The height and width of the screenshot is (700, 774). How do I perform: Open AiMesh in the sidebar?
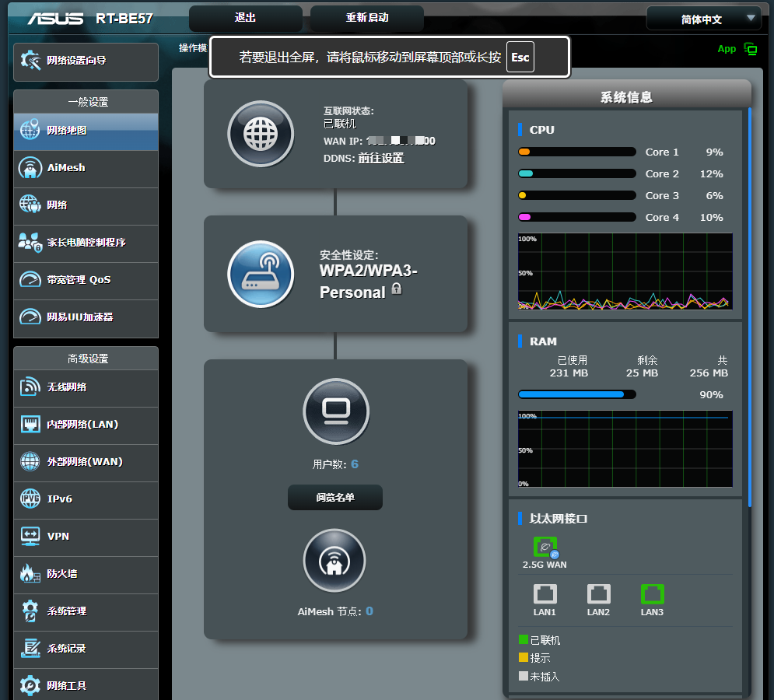pyautogui.click(x=86, y=168)
